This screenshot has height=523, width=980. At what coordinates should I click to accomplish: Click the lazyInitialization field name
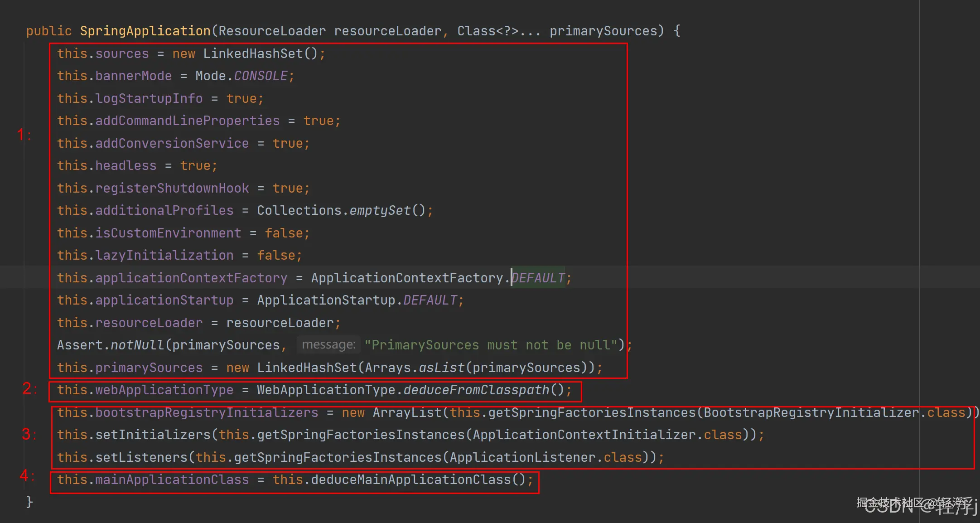click(x=164, y=255)
